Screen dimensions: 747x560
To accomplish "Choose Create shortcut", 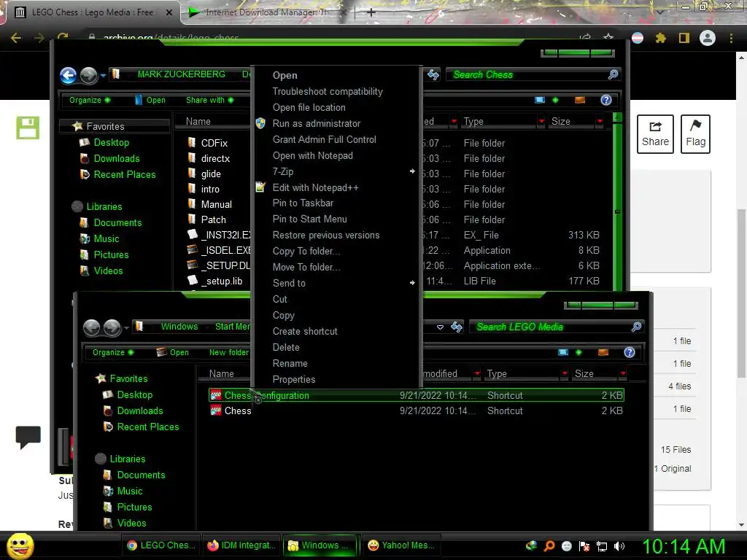I will click(x=305, y=332).
